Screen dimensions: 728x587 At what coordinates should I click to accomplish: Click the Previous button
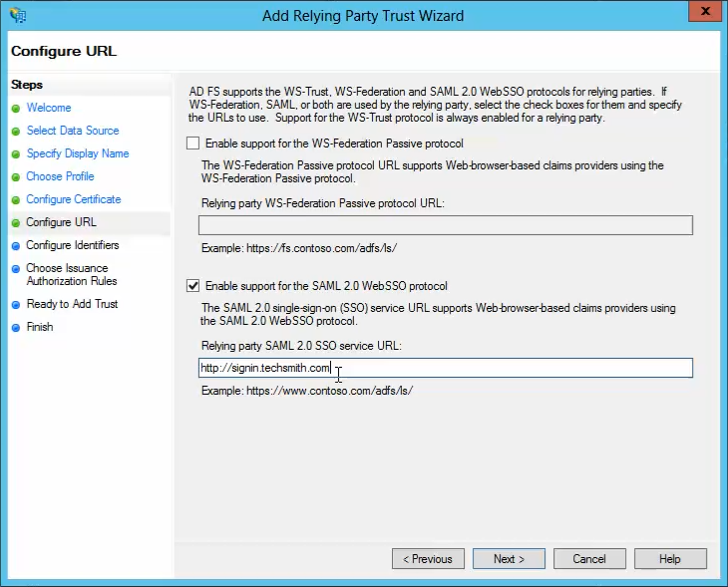pyautogui.click(x=428, y=559)
